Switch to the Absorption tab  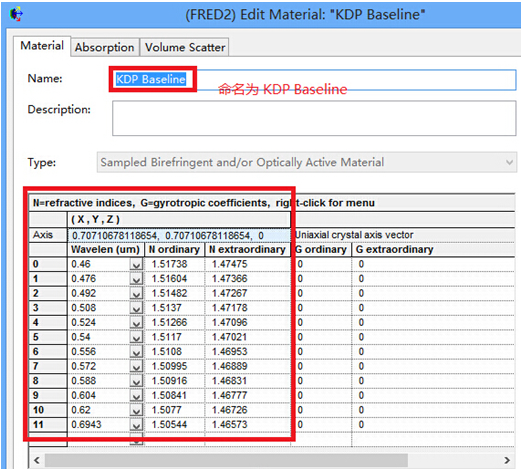click(x=104, y=47)
